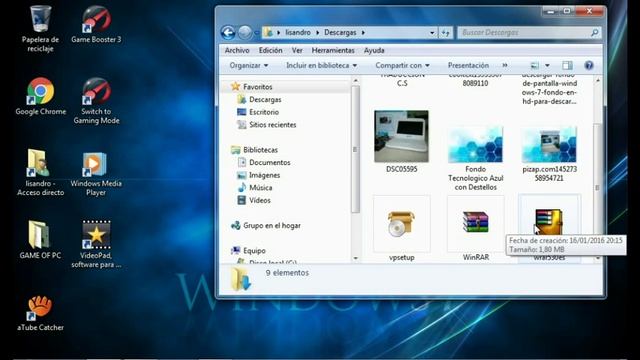The height and width of the screenshot is (360, 640).
Task: Expand arrow after Descargas in address bar
Action: [363, 32]
